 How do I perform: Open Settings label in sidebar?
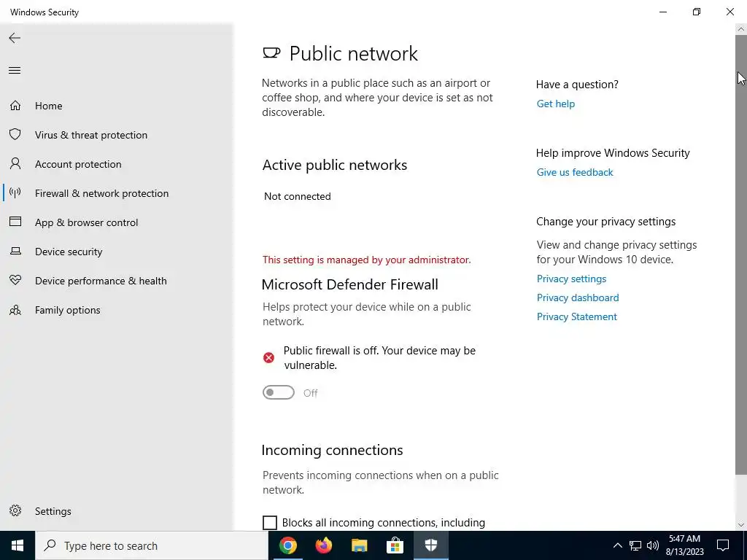pyautogui.click(x=53, y=511)
